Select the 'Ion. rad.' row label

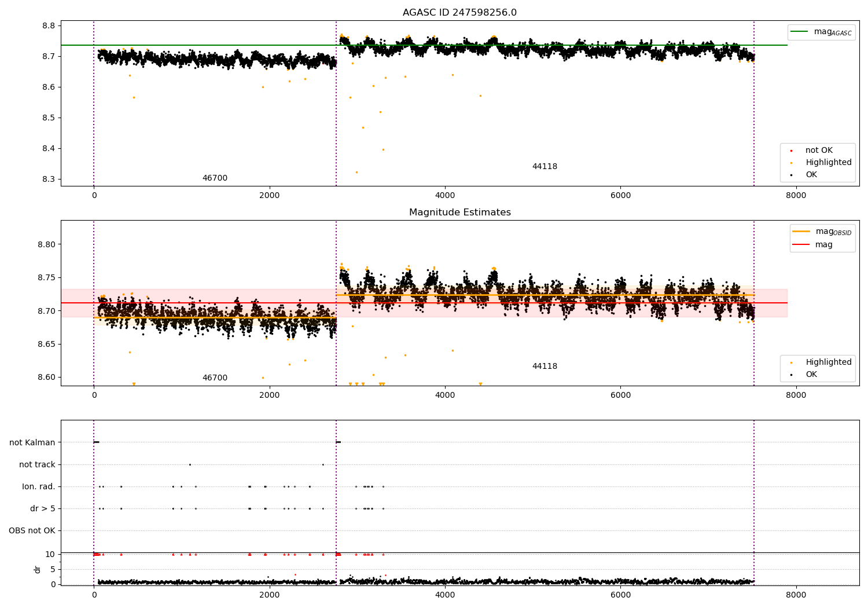39,486
